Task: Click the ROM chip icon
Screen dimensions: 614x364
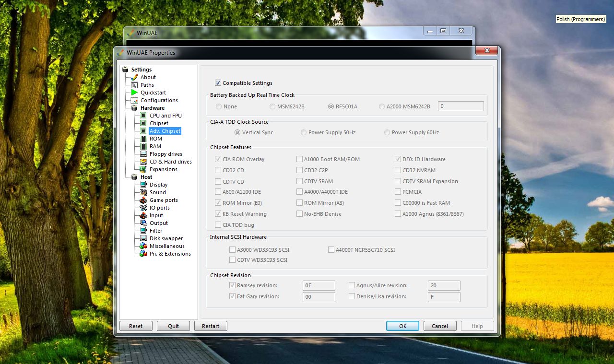Action: [143, 139]
